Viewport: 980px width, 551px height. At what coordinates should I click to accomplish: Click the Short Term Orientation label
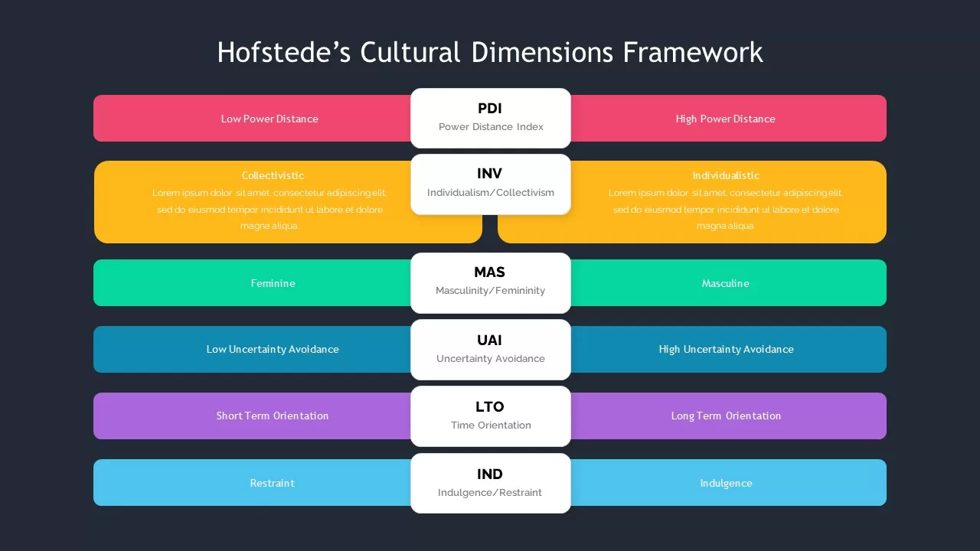(x=273, y=416)
